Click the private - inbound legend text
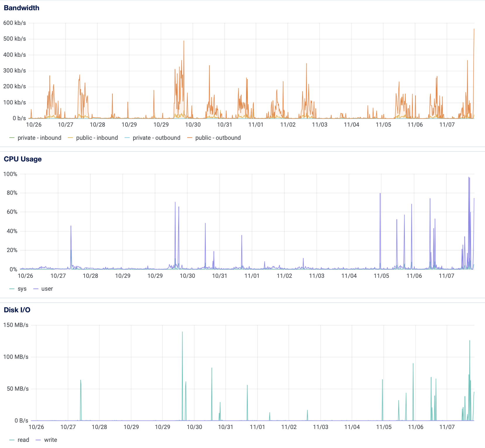Image resolution: width=485 pixels, height=448 pixels. click(x=40, y=137)
